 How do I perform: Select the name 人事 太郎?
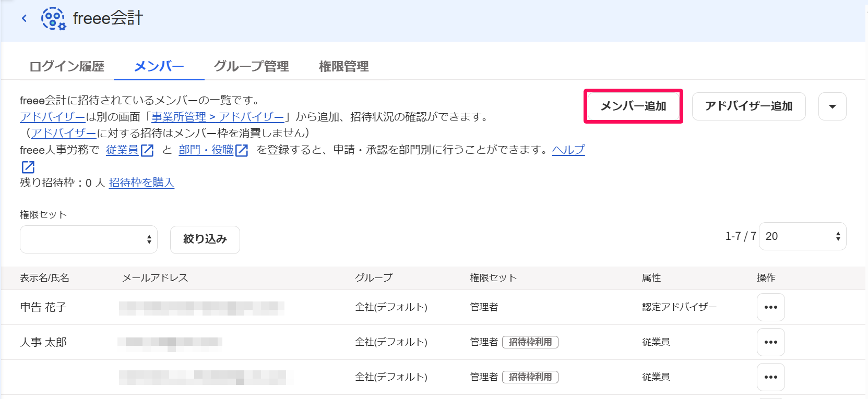tap(43, 342)
